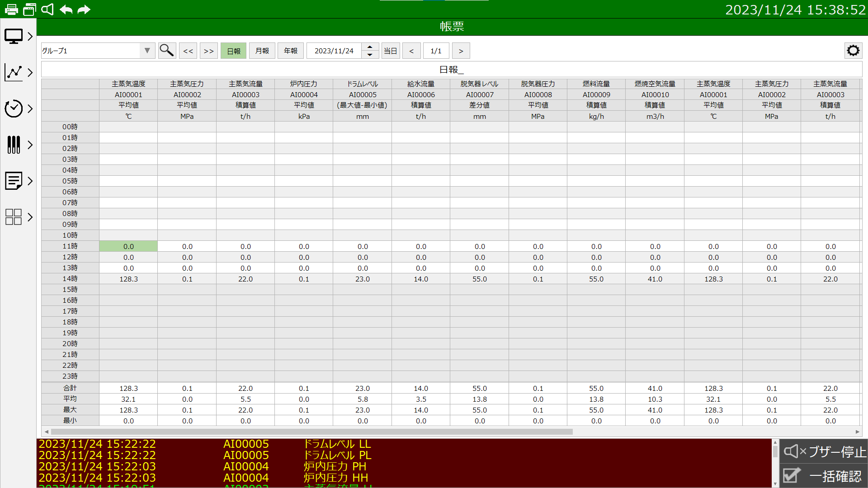Click the 燃焼空気流量 column header
868x488 pixels.
[655, 84]
